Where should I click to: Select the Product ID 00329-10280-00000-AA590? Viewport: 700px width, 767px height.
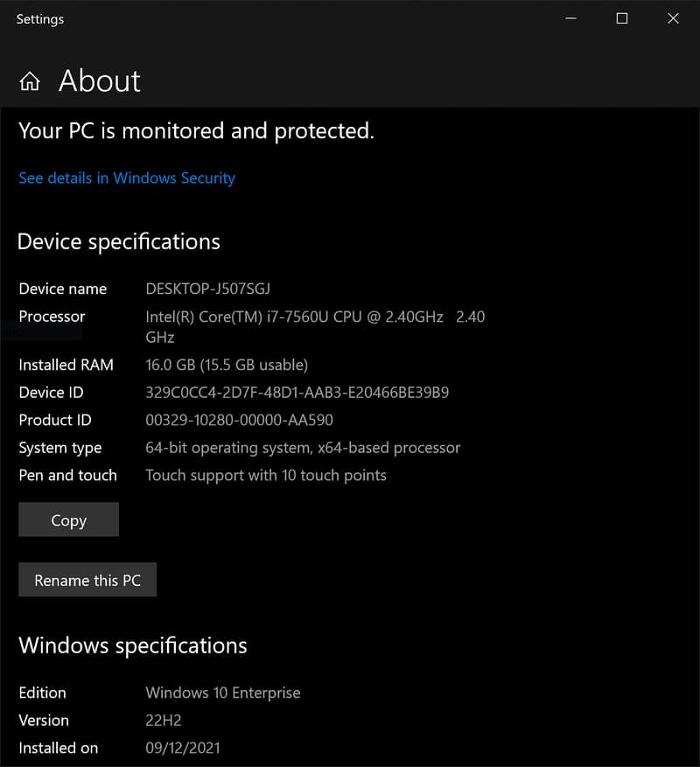[x=239, y=420]
